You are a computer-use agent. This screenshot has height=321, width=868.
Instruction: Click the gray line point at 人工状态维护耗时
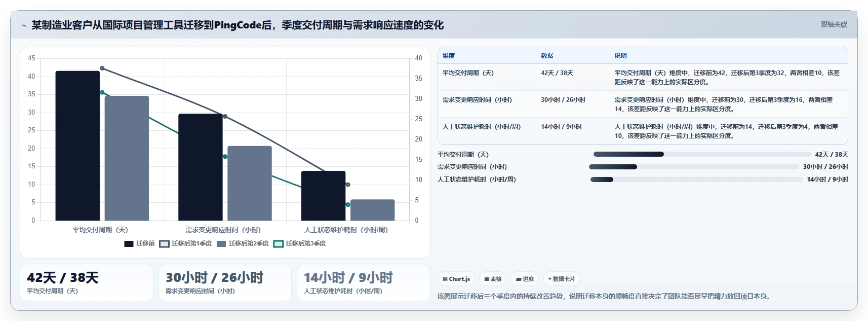point(348,185)
